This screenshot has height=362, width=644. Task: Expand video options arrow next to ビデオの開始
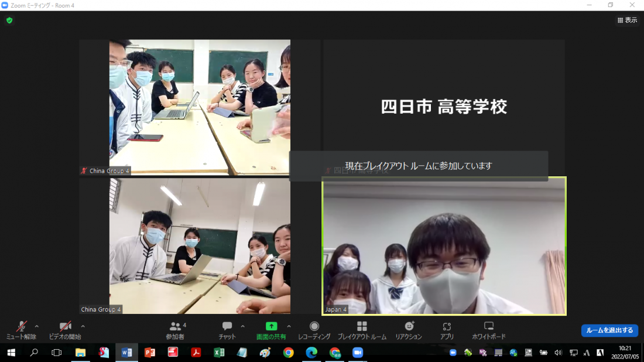coord(83,326)
